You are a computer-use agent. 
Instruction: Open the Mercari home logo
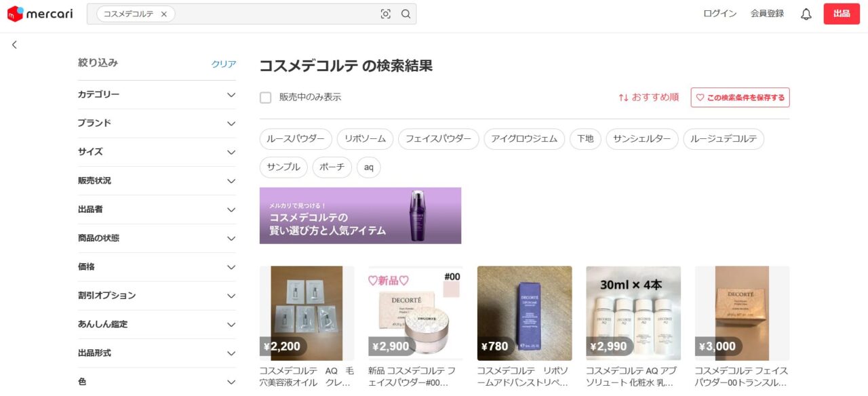[x=40, y=14]
